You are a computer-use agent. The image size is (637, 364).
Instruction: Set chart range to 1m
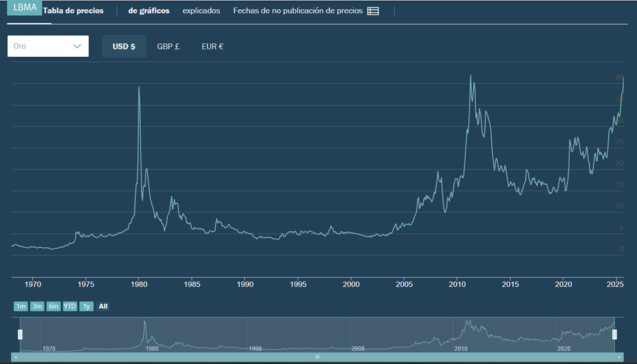click(x=20, y=306)
